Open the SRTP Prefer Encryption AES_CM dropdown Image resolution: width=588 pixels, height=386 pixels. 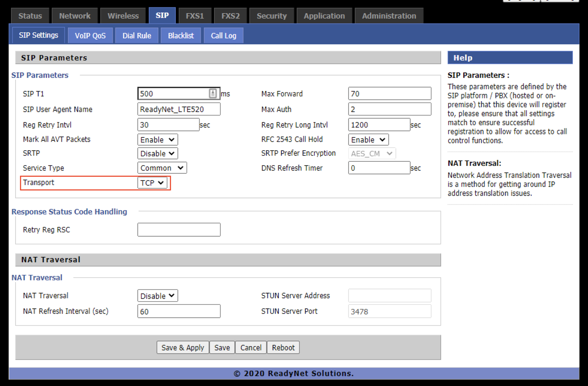pyautogui.click(x=372, y=154)
